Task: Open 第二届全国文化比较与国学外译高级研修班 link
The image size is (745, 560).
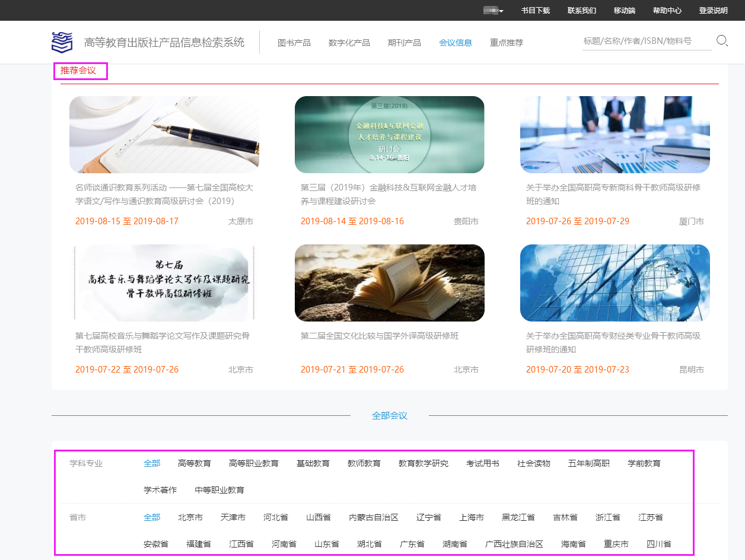Action: [380, 336]
